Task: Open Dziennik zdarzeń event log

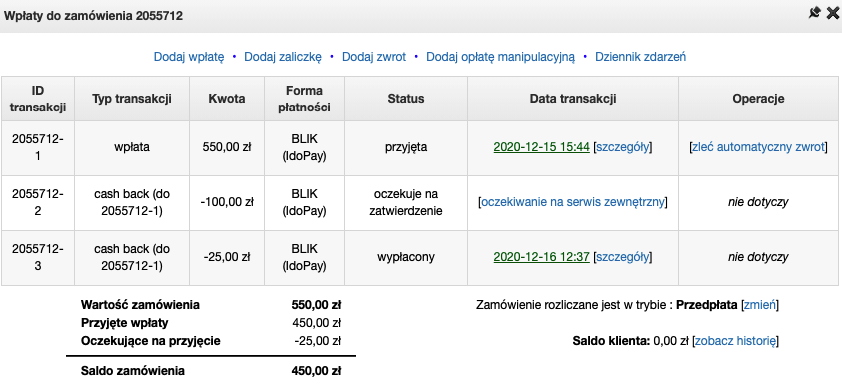Action: point(641,57)
